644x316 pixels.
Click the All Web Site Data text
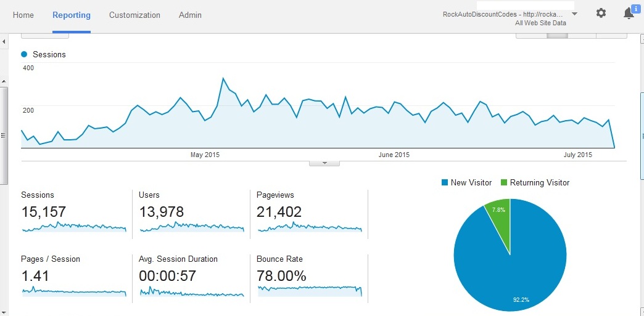pyautogui.click(x=540, y=23)
